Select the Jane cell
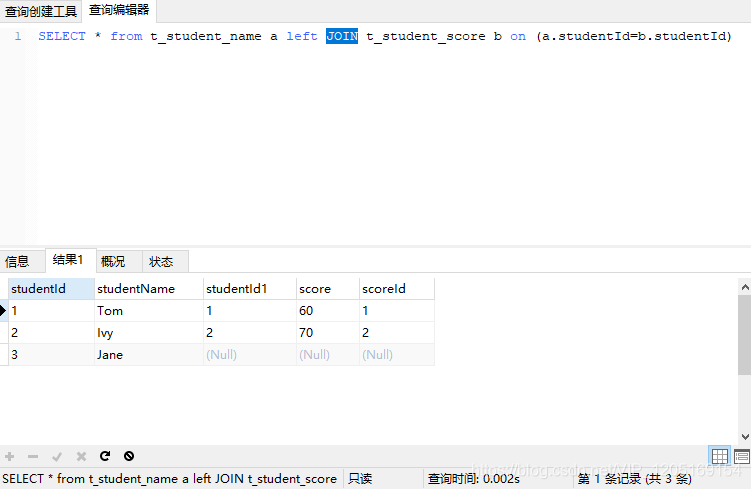751x489 pixels. (149, 355)
